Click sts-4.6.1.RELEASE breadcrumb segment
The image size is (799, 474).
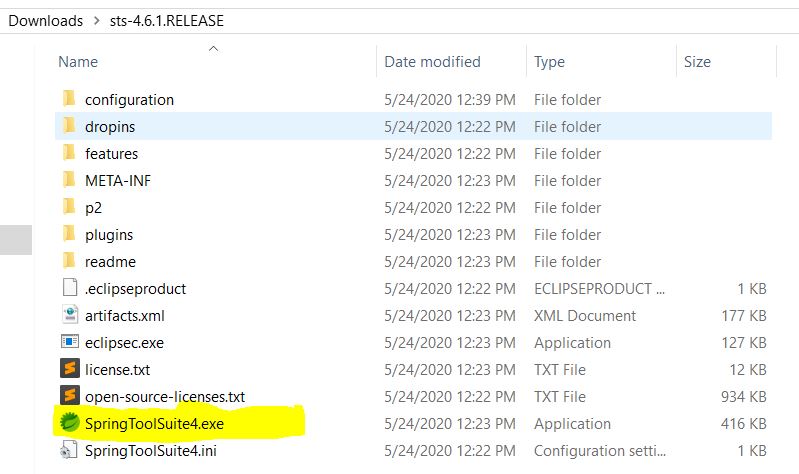pyautogui.click(x=167, y=21)
